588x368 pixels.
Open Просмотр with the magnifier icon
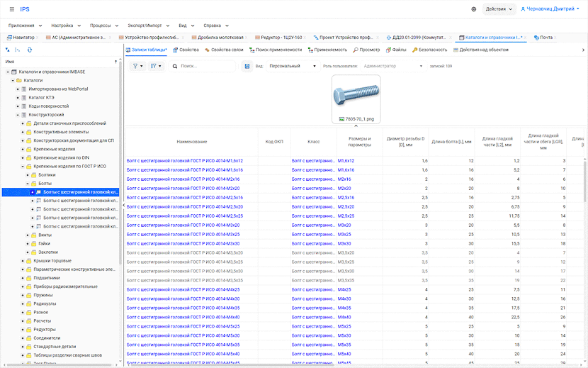point(366,50)
